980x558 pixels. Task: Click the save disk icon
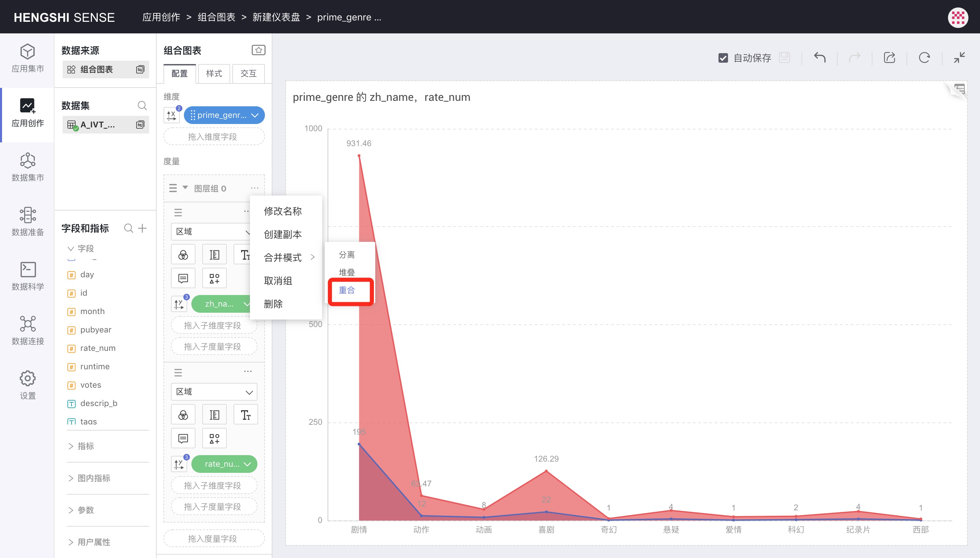pos(784,58)
